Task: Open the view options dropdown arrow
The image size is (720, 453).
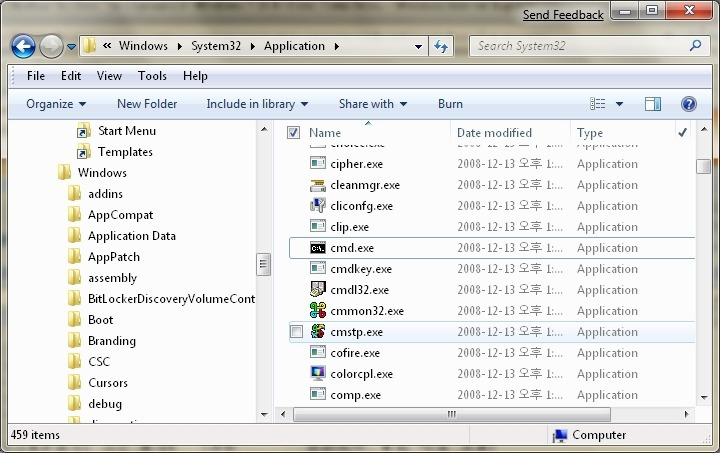Action: coord(619,104)
